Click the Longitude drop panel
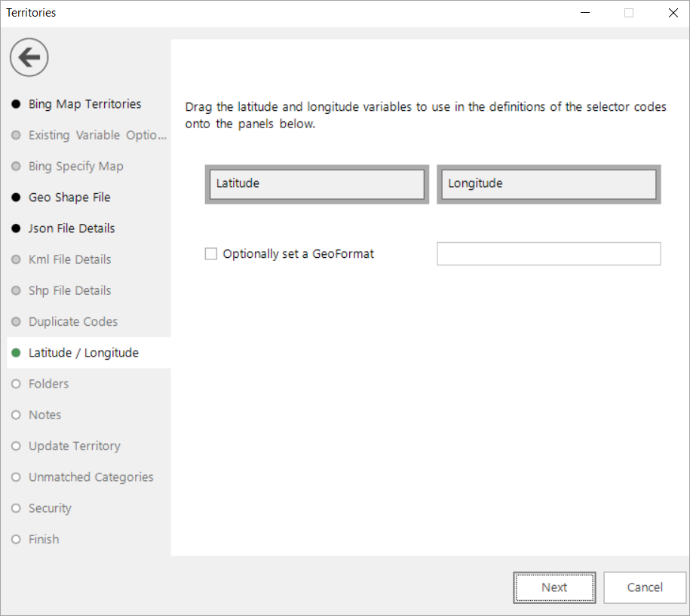Viewport: 690px width, 616px height. click(549, 185)
